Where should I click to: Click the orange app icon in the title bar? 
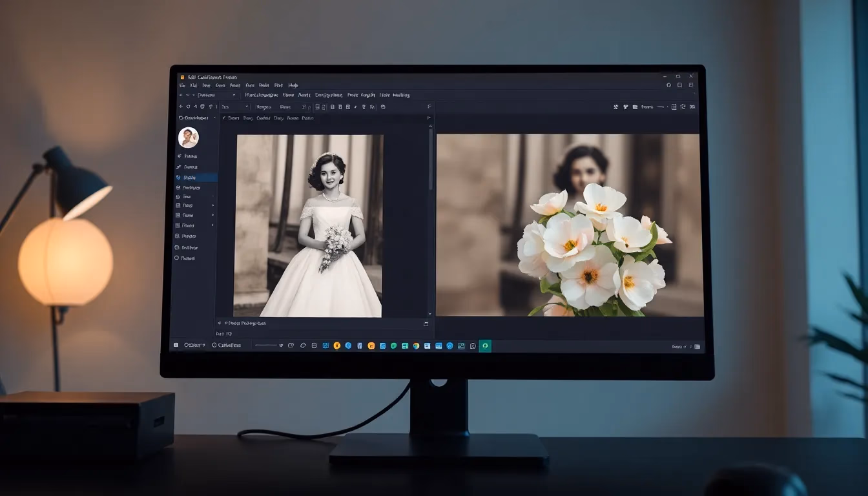coord(182,77)
